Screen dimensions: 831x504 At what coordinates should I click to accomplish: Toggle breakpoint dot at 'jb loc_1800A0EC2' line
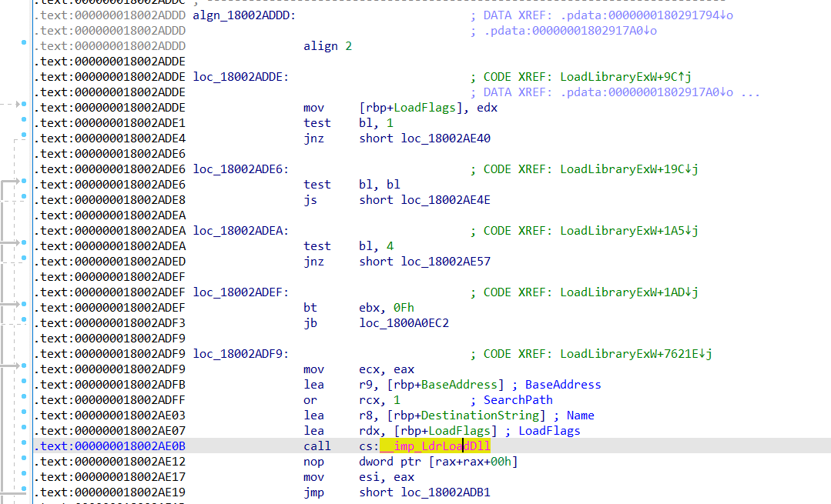pos(24,319)
